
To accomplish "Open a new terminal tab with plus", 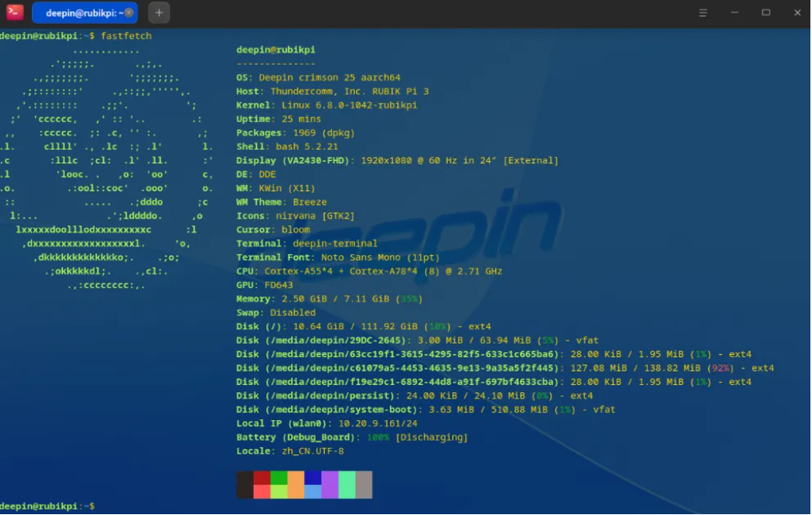I will (x=159, y=13).
